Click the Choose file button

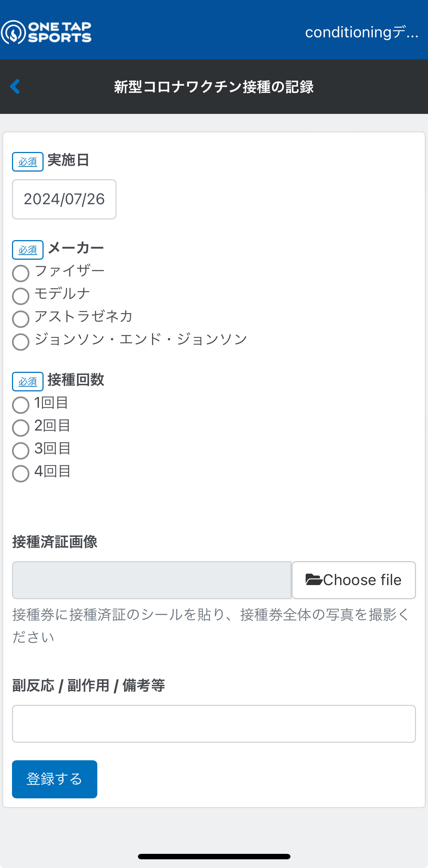354,580
